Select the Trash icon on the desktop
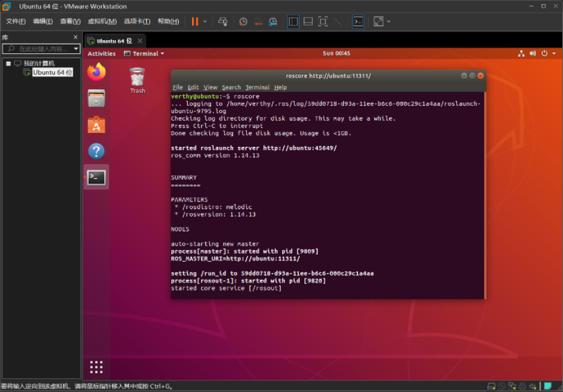This screenshot has width=563, height=392. pyautogui.click(x=137, y=80)
